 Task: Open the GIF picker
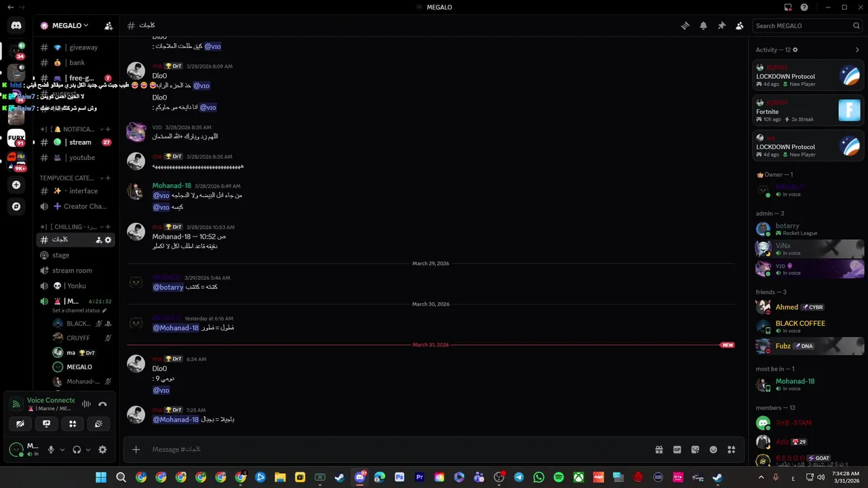[x=677, y=449]
